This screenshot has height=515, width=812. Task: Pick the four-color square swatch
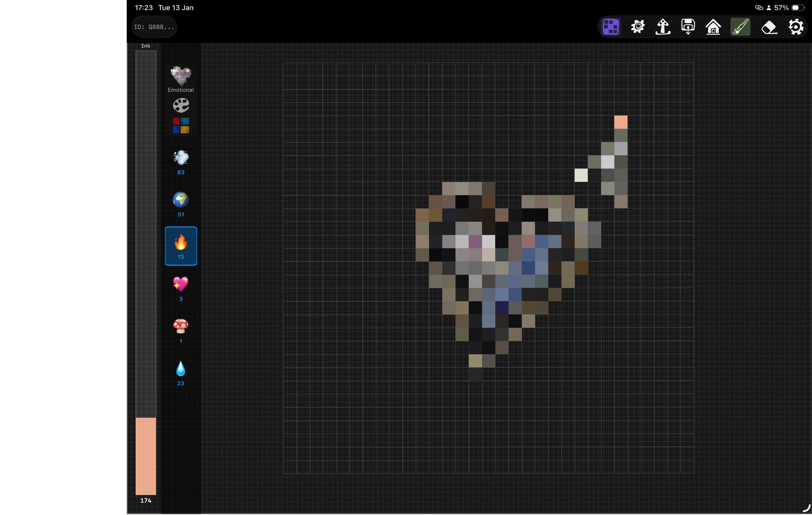tap(181, 125)
